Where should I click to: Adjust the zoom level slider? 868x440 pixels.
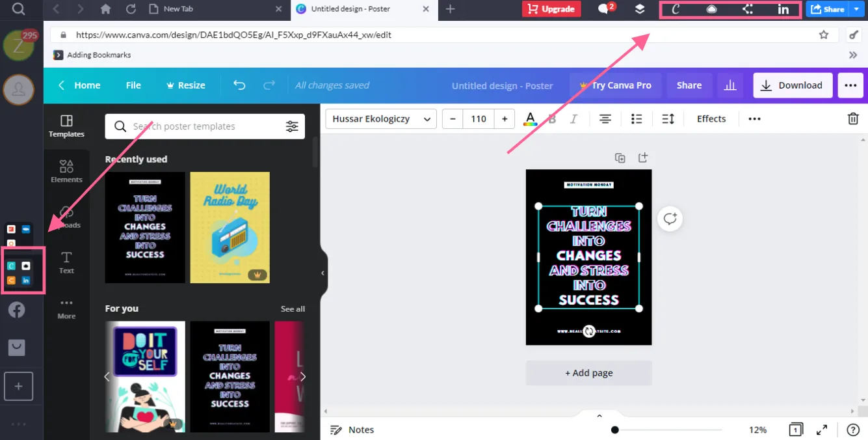pos(668,430)
